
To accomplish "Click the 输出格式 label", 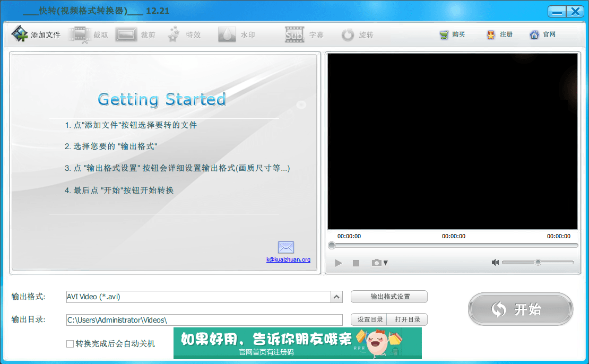I will (x=28, y=297).
